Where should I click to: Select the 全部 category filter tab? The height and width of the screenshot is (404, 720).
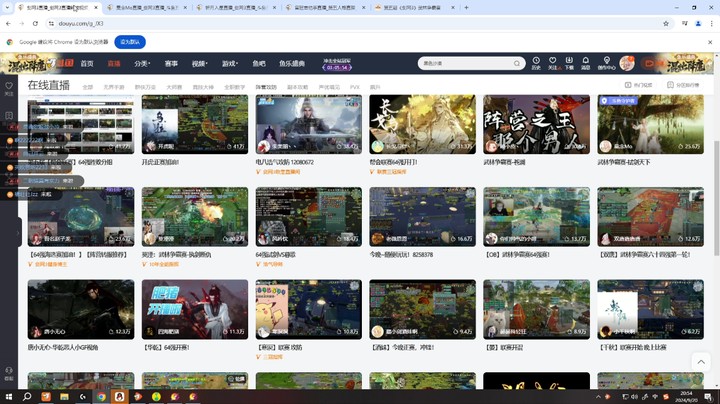[88, 87]
